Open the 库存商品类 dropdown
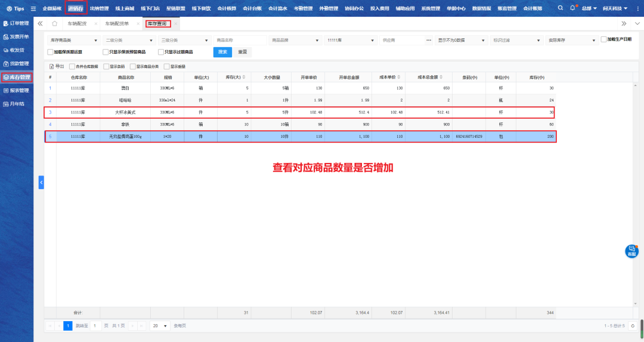The image size is (644, 342). point(73,40)
